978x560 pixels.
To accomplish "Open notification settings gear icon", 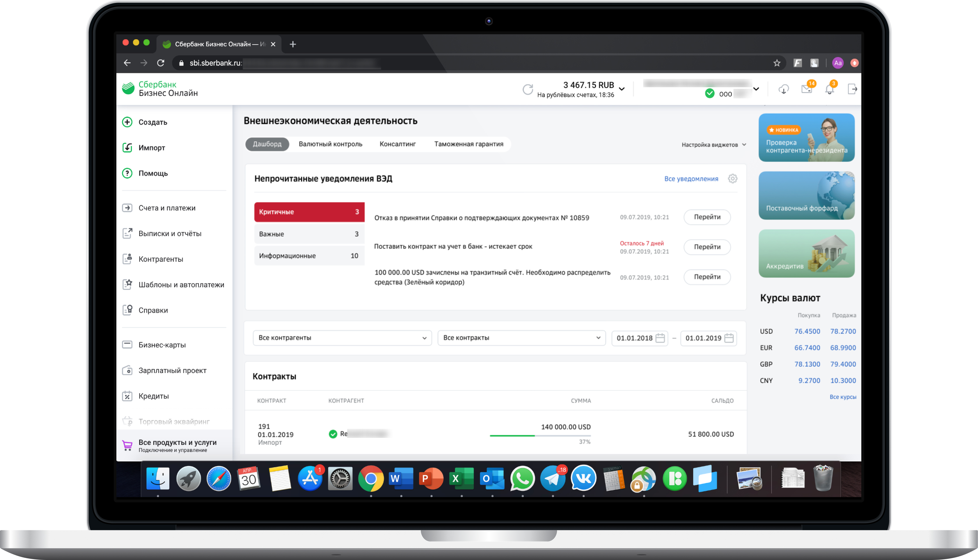I will [x=732, y=179].
